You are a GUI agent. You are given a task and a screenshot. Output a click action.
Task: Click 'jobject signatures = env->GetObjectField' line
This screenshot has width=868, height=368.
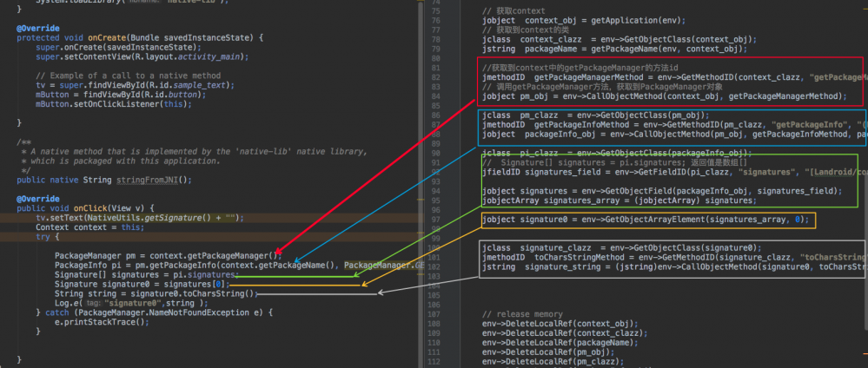click(662, 191)
